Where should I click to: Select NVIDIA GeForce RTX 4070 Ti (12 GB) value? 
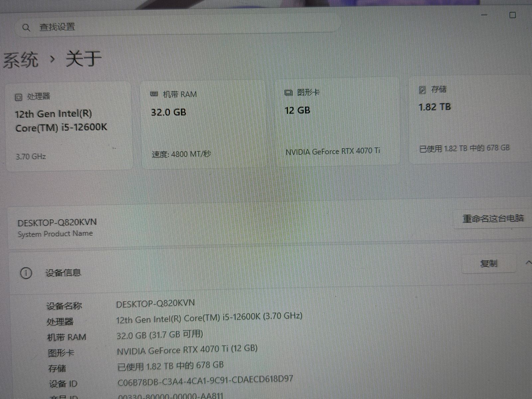[187, 349]
